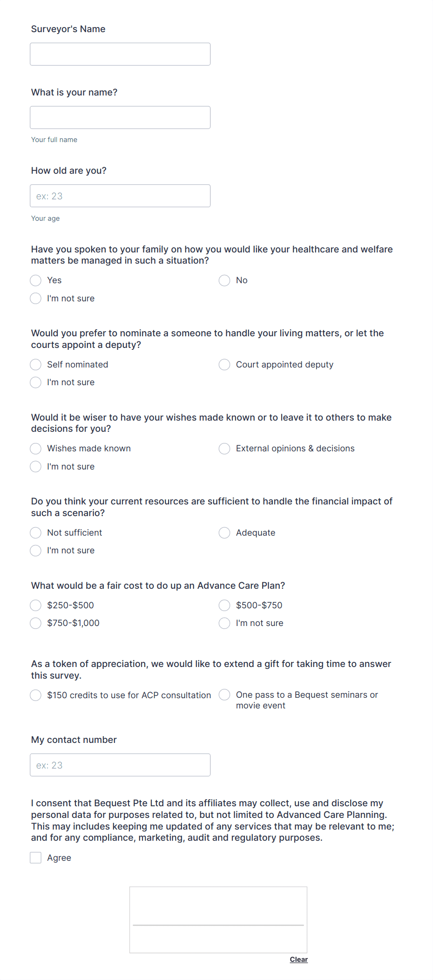Choose Wishes made known option
This screenshot has height=980, width=433.
(x=35, y=448)
